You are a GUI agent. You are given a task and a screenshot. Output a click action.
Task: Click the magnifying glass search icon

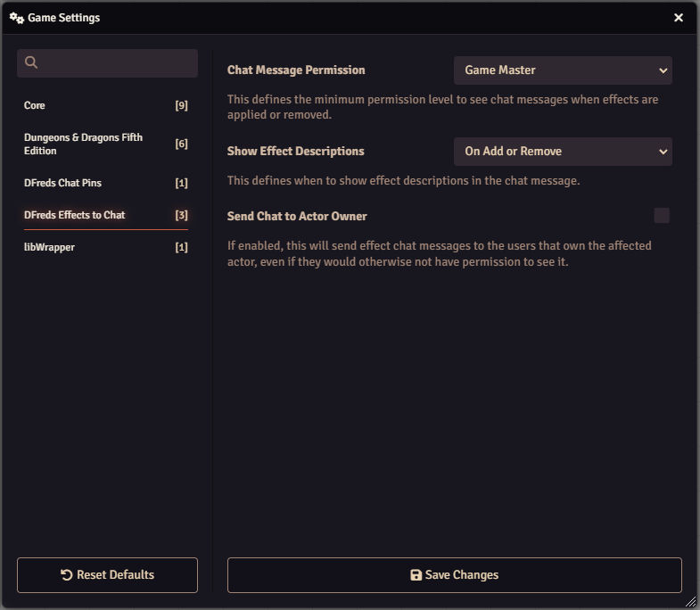[31, 62]
